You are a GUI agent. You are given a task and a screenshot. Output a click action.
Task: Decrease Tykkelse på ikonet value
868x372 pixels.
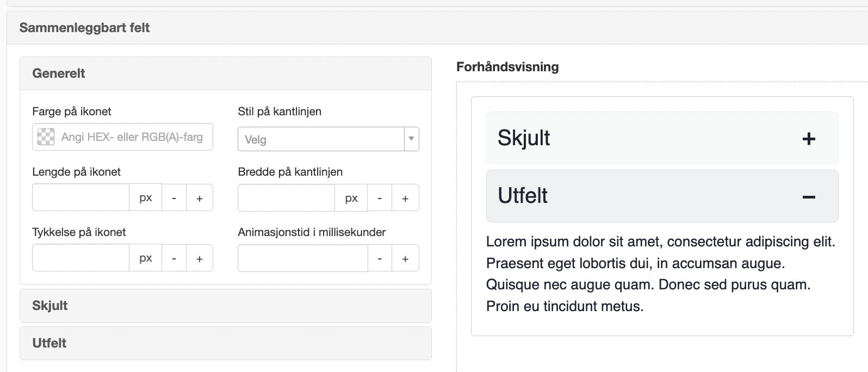[x=174, y=258]
